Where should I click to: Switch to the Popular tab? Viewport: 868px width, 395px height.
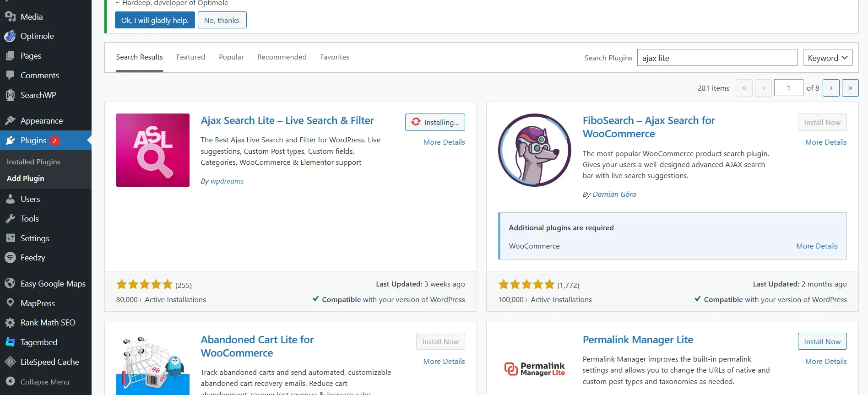click(x=231, y=57)
